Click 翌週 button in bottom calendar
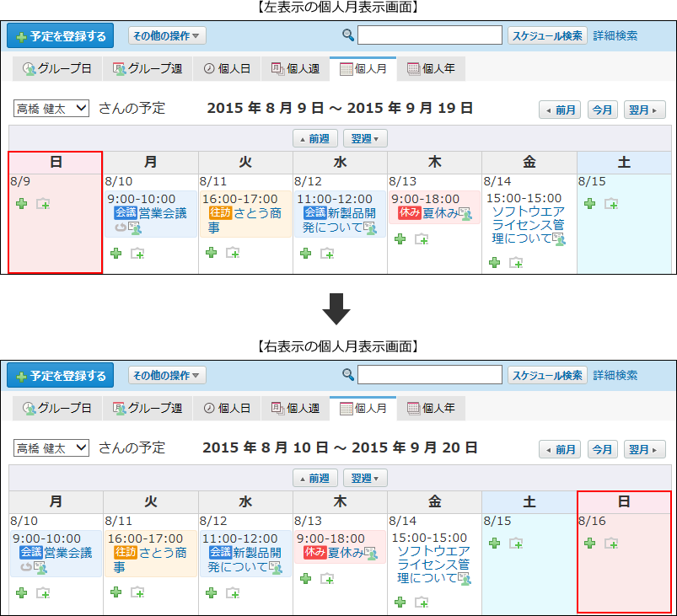Screen dimensions: 677x616 click(x=365, y=479)
